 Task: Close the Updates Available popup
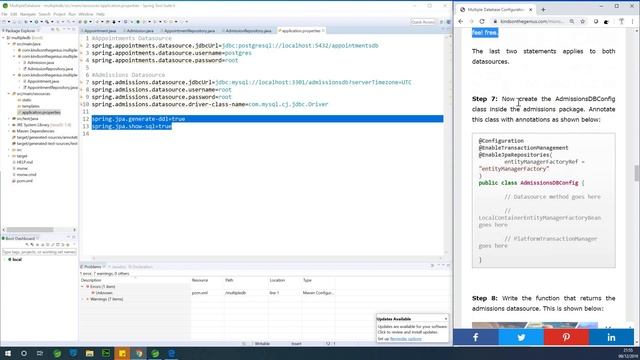(x=446, y=319)
